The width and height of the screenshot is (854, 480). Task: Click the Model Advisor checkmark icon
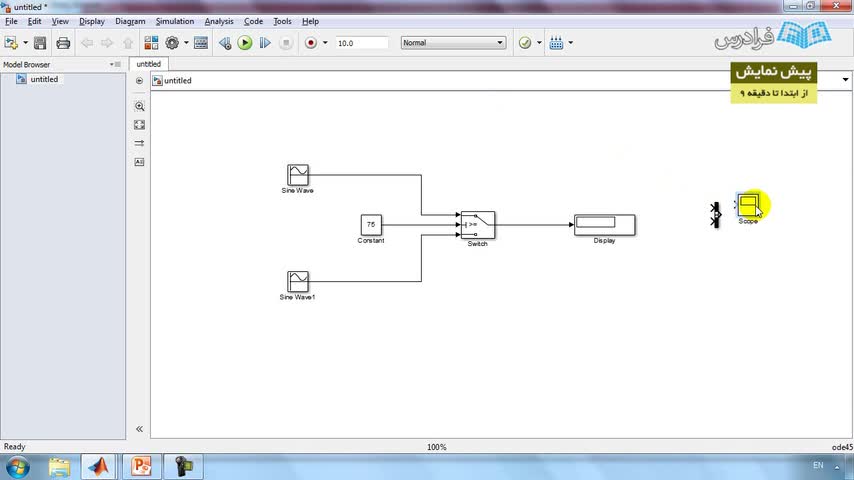click(525, 42)
